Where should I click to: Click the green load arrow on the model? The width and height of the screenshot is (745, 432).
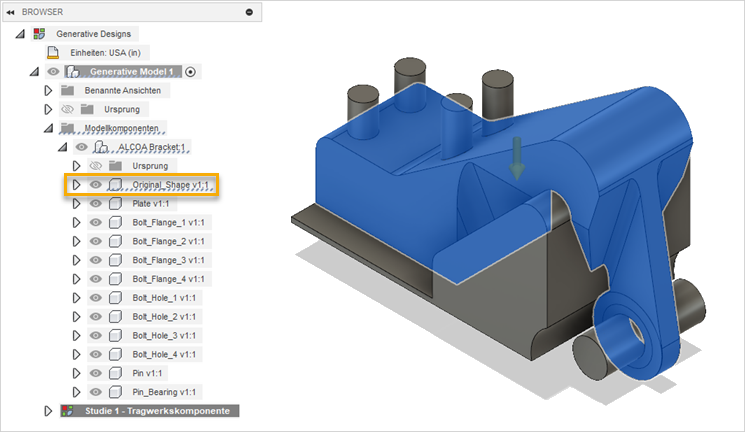coord(517,159)
